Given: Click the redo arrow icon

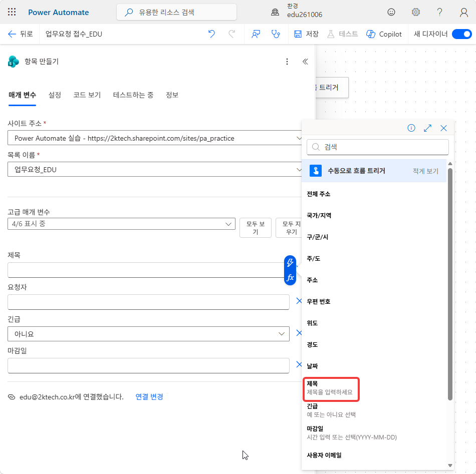Looking at the screenshot, I should 231,34.
